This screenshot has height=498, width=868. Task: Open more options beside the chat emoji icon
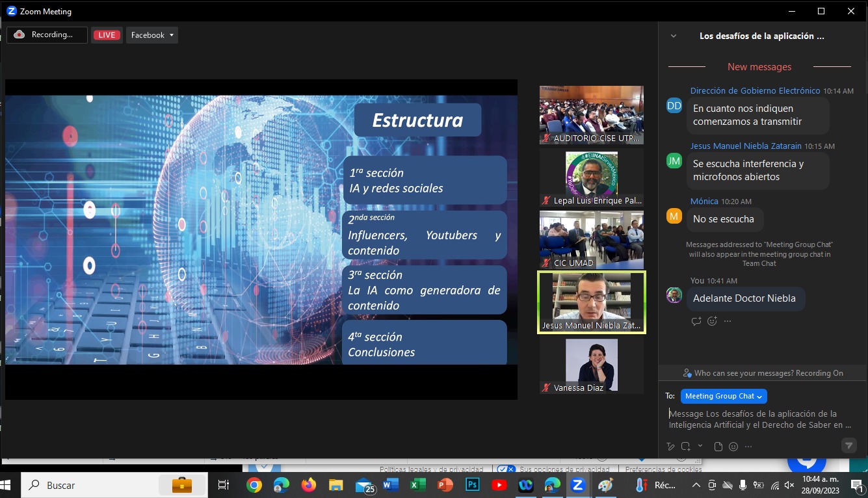pos(748,447)
